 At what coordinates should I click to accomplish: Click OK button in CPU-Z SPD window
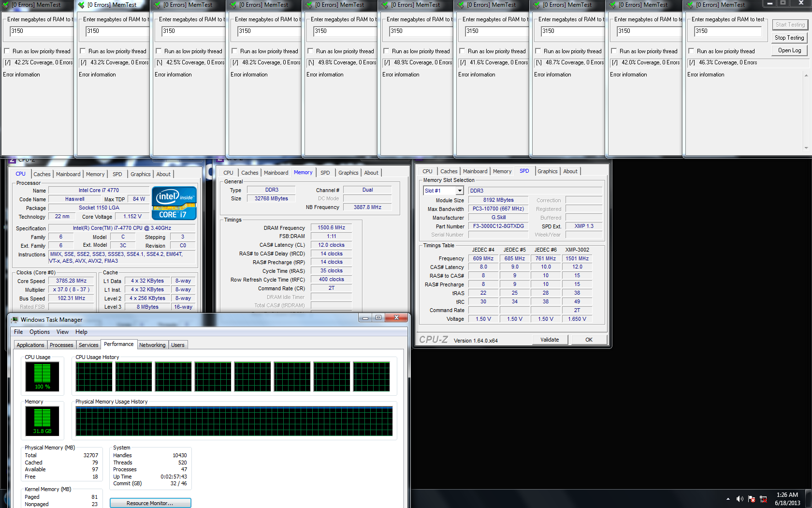pos(589,340)
